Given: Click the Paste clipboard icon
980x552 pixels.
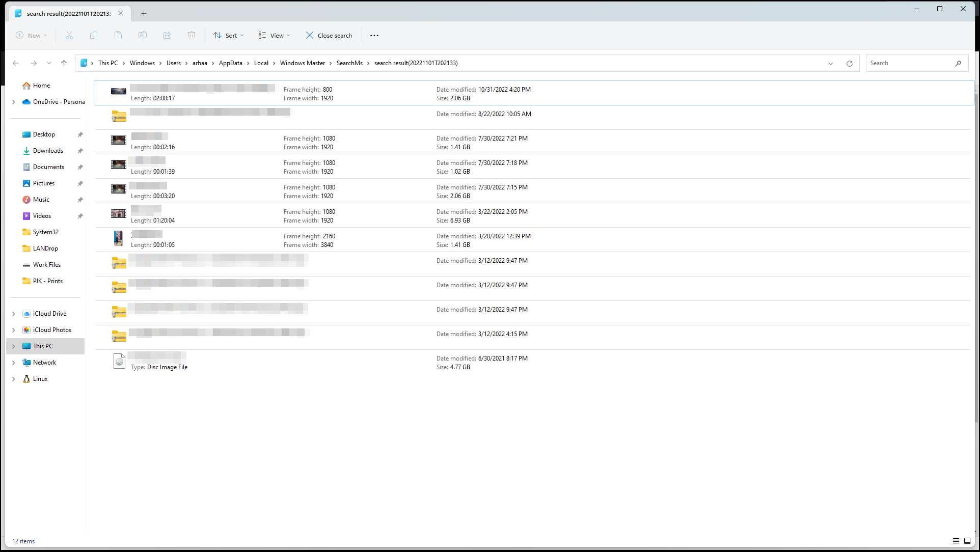Looking at the screenshot, I should [118, 35].
